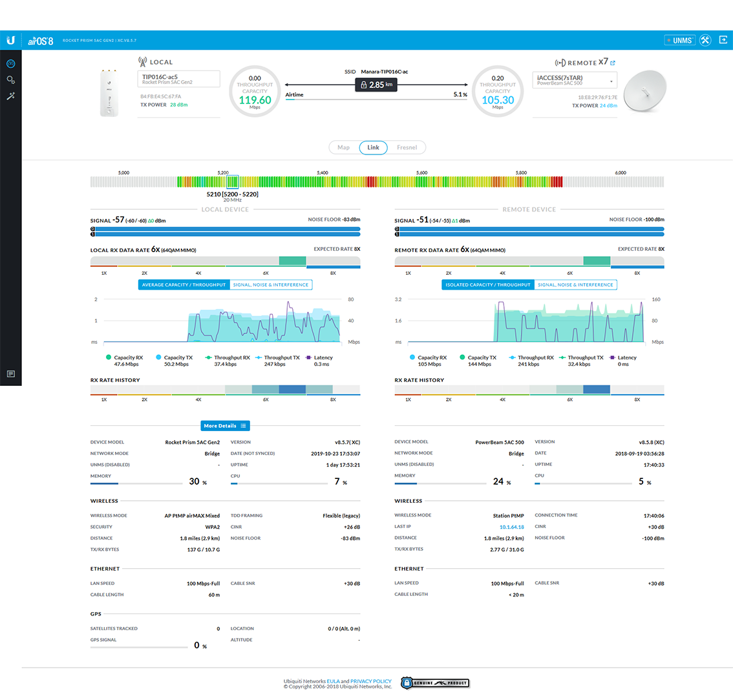Toggle local Capacity TX legend series
The height and width of the screenshot is (700, 733).
175,361
